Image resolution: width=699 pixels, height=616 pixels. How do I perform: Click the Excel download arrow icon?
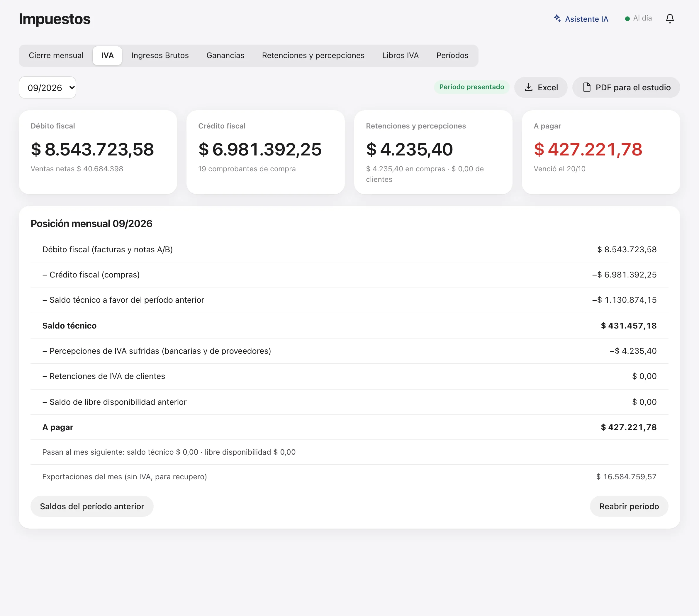coord(529,87)
